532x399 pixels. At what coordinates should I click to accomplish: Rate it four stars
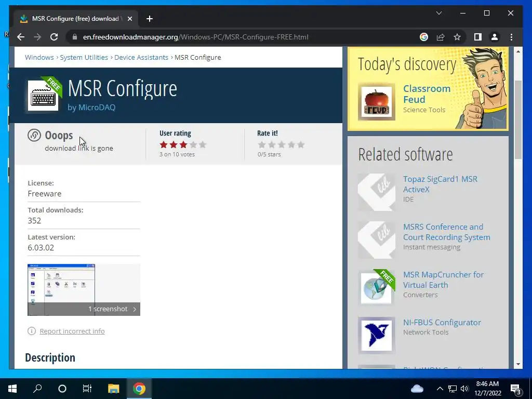pyautogui.click(x=291, y=145)
